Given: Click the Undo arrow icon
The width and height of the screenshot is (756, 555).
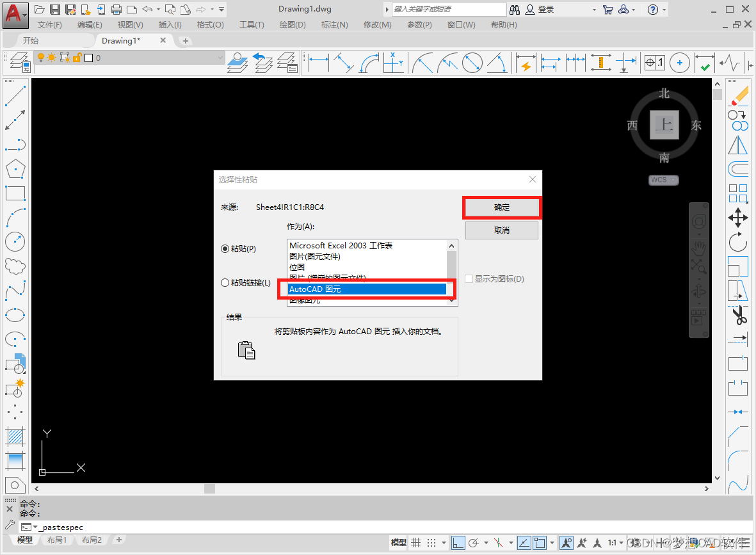Looking at the screenshot, I should [x=147, y=9].
